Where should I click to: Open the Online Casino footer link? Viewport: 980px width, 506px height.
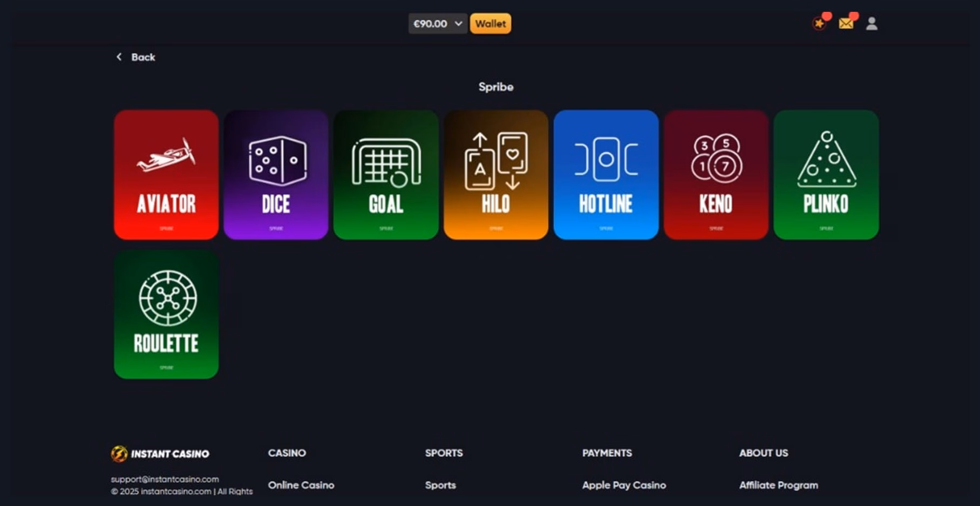tap(301, 485)
